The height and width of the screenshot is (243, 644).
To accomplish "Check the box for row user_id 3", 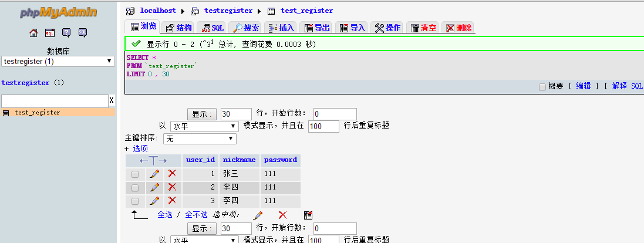I will [x=134, y=201].
